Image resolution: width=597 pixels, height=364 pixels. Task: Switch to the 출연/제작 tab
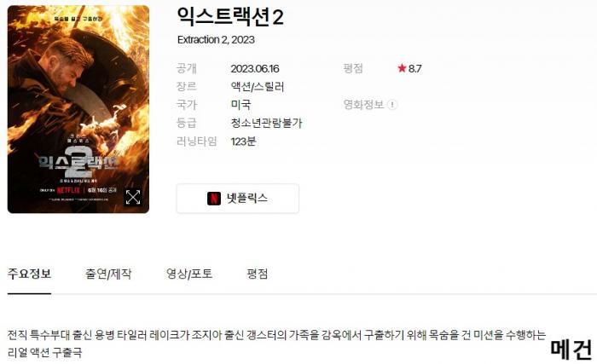(108, 274)
